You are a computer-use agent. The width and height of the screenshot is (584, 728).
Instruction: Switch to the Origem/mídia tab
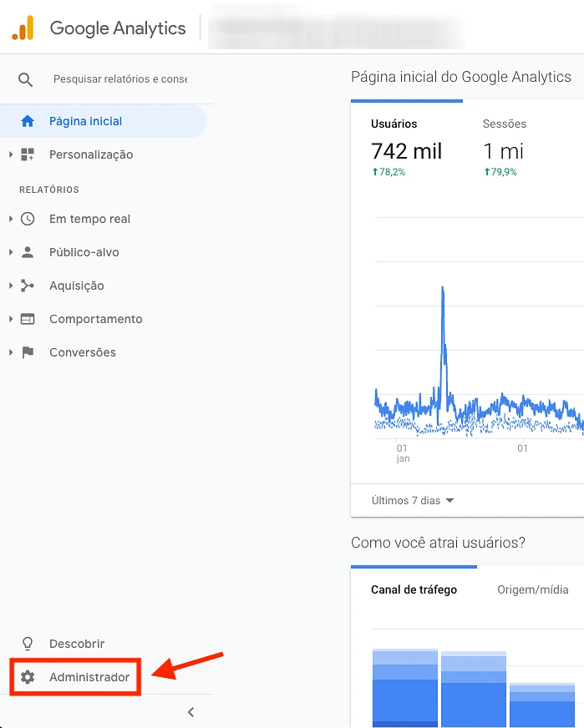(533, 589)
